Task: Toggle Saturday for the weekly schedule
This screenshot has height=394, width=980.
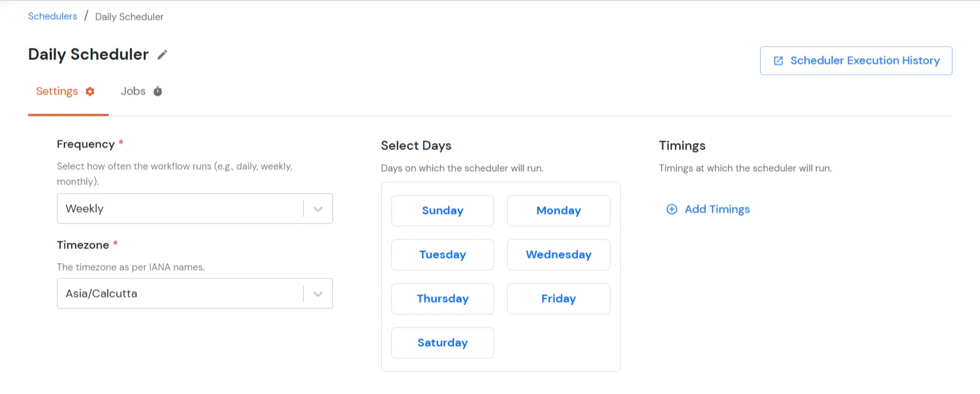Action: (x=442, y=342)
